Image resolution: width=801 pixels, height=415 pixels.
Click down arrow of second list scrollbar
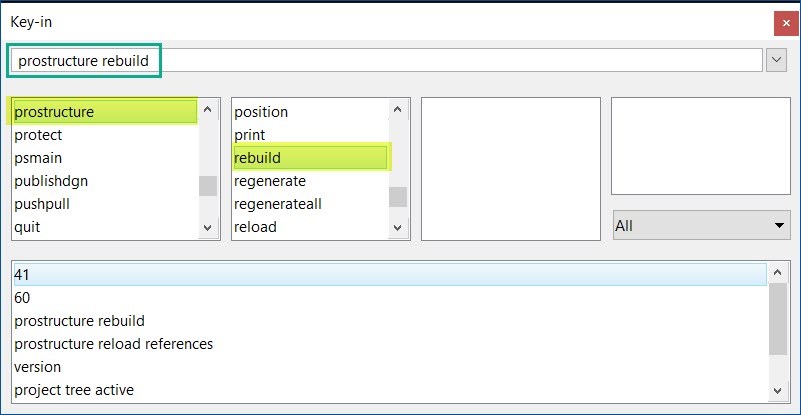coord(398,227)
